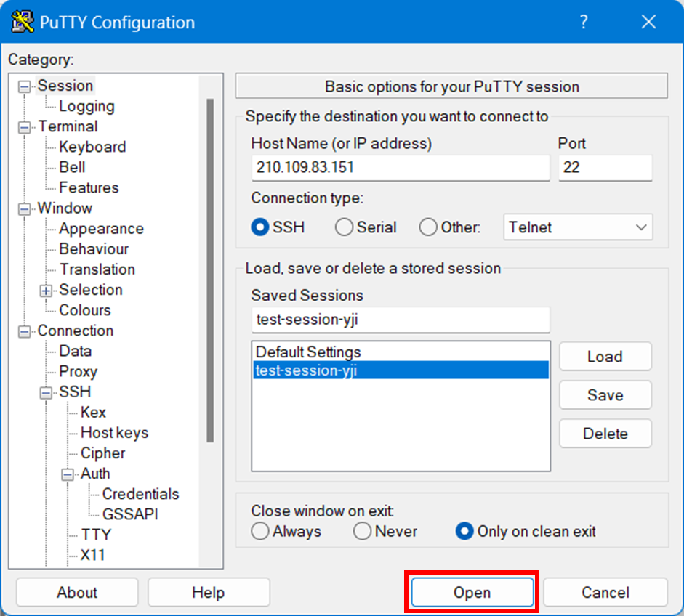Collapse the Session tree node
684x616 pixels.
(x=25, y=86)
